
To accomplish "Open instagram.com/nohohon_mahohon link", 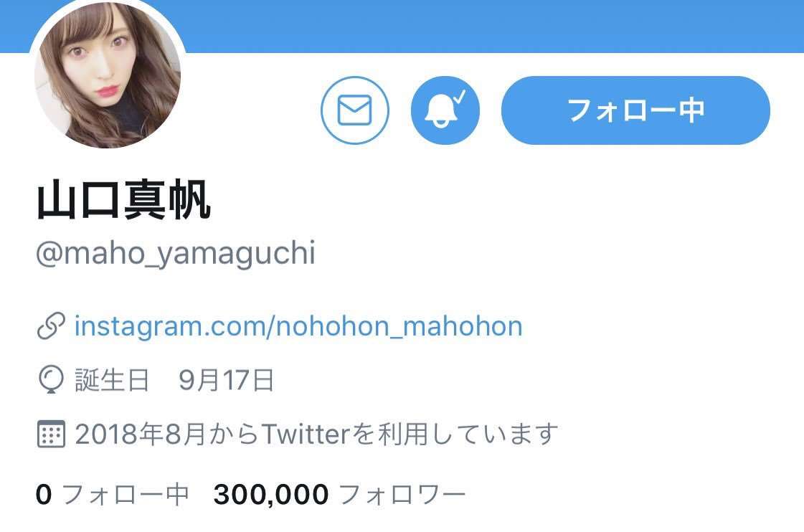I will pos(298,326).
